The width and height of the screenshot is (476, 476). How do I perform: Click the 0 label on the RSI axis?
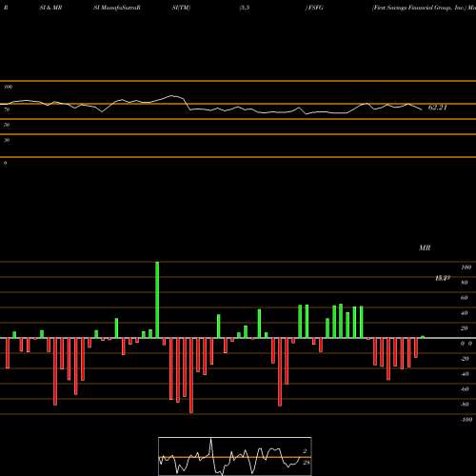6,163
